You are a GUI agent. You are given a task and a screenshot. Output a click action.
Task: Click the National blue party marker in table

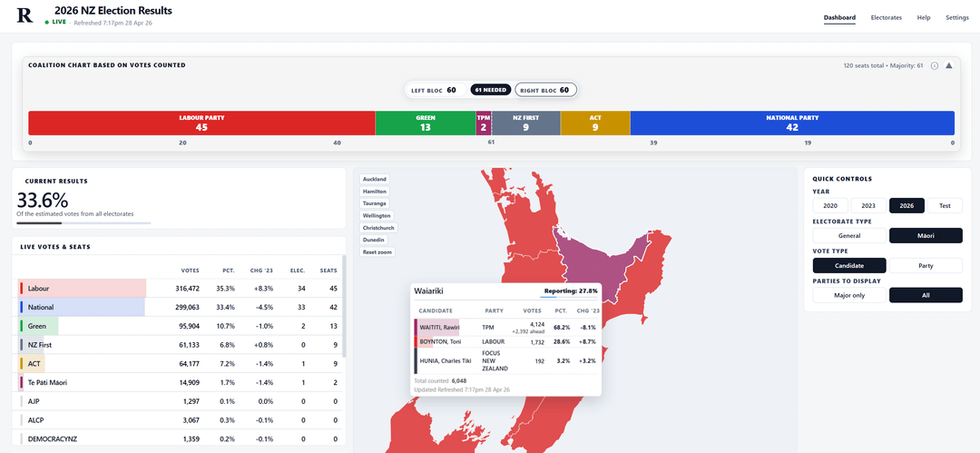(x=21, y=307)
